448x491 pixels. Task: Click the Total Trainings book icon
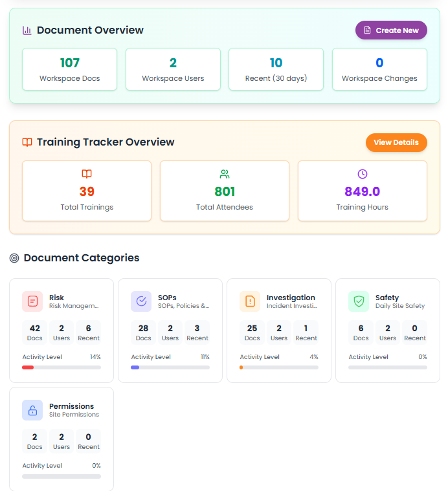click(87, 174)
